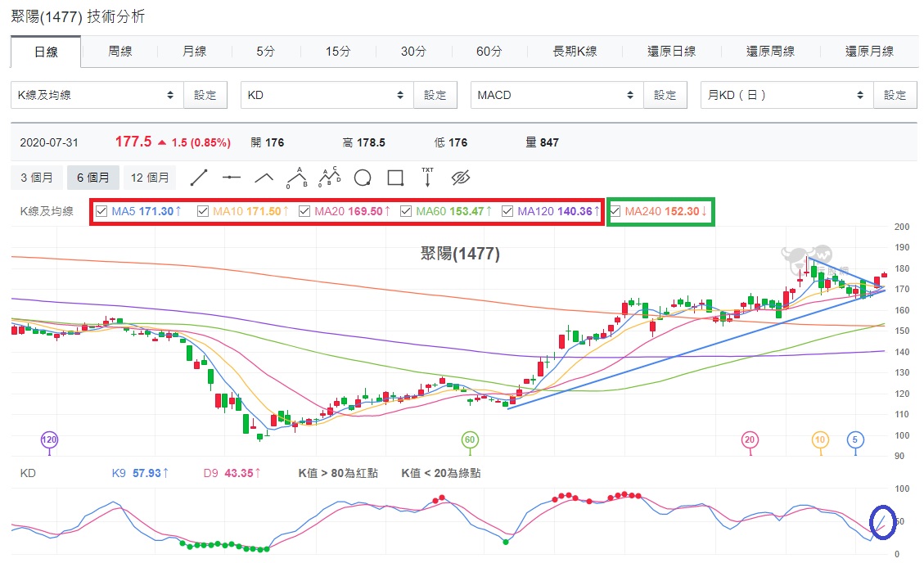This screenshot has width=924, height=563.
Task: Toggle the MA60 moving average checkbox
Action: click(405, 211)
